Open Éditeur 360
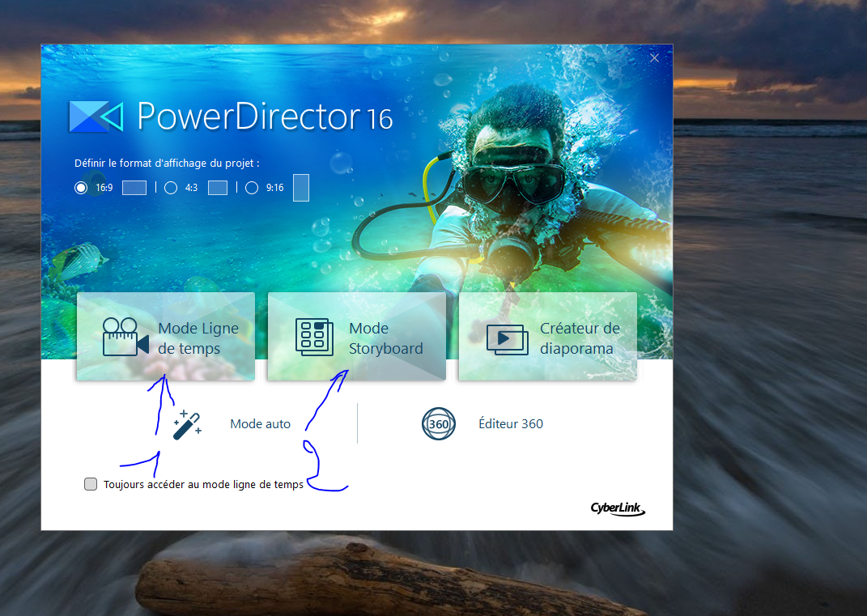The width and height of the screenshot is (867, 616). (510, 424)
